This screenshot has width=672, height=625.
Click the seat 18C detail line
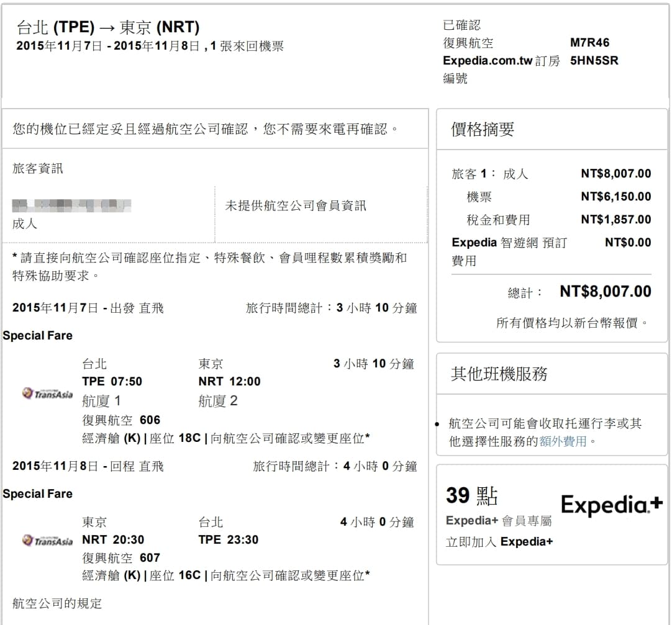[226, 439]
